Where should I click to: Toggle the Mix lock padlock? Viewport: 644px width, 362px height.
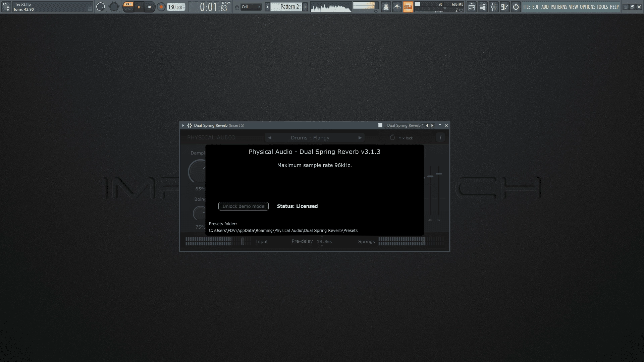click(392, 137)
